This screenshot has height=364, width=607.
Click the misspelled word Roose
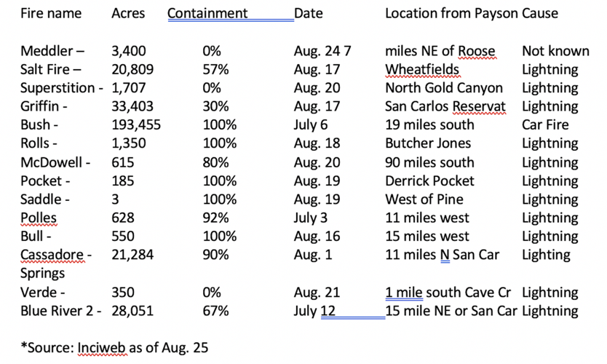pyautogui.click(x=477, y=51)
